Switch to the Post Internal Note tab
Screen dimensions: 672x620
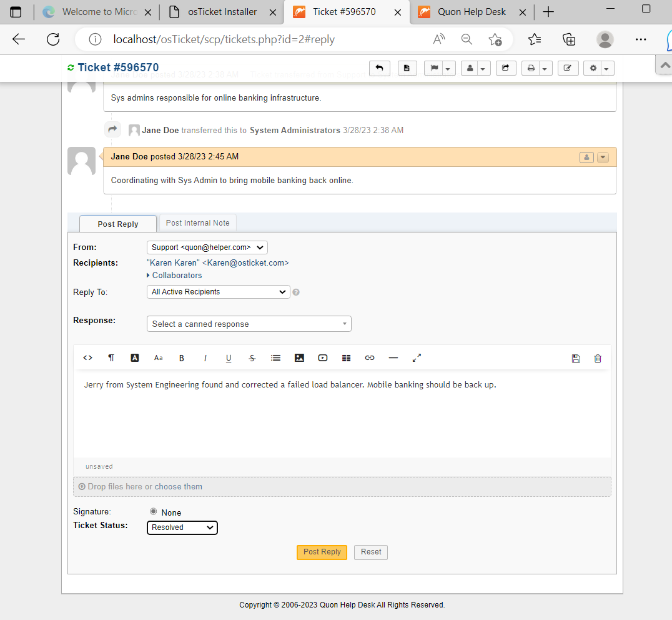point(197,222)
